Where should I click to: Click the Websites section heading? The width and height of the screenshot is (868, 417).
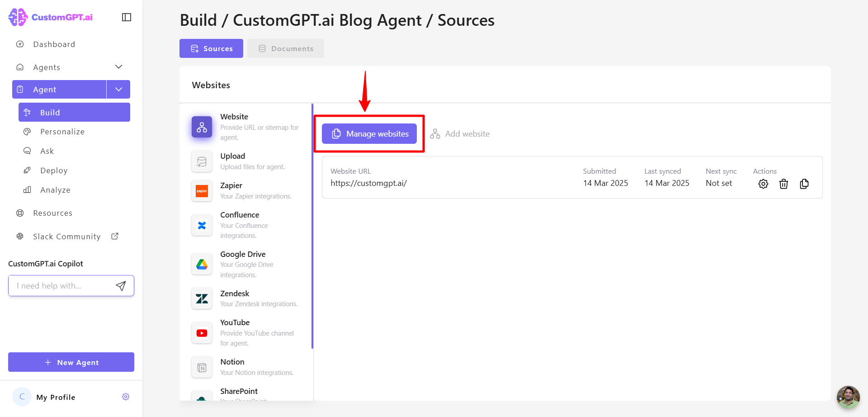[x=211, y=85]
